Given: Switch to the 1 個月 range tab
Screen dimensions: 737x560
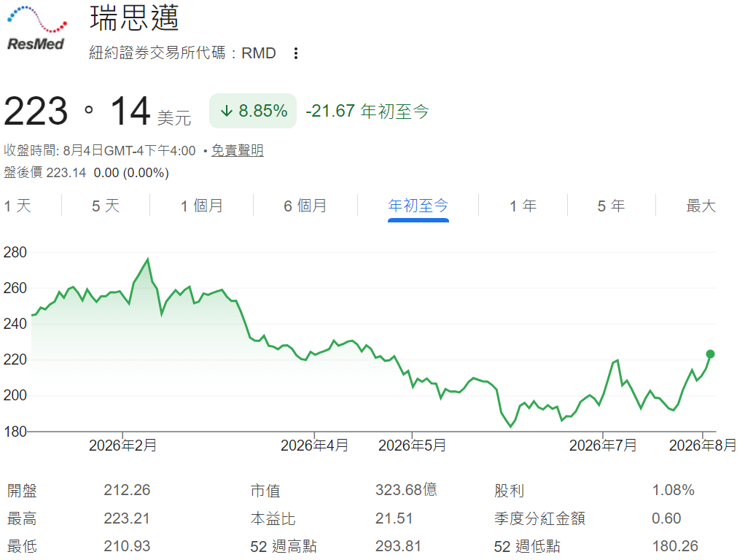Looking at the screenshot, I should click(x=202, y=206).
